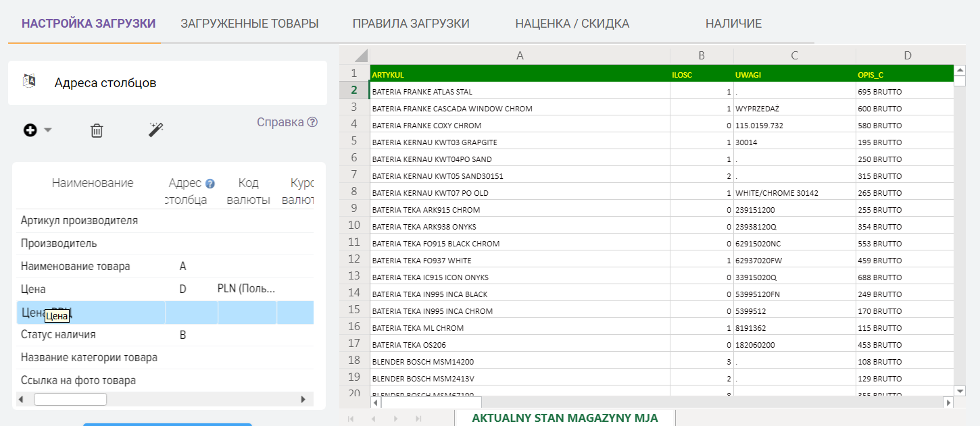Switch to the Настройка загрузки tab
This screenshot has width=980, height=426.
click(89, 24)
